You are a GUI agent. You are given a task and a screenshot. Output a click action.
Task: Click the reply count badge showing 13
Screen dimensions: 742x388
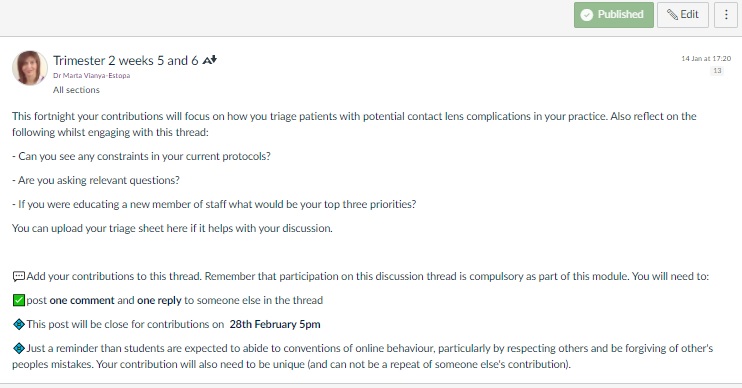click(x=717, y=71)
